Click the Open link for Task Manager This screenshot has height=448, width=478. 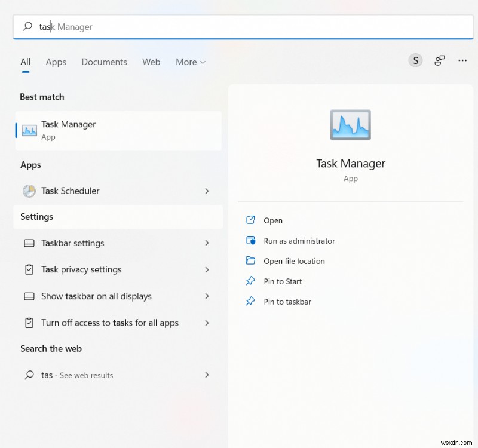point(272,220)
